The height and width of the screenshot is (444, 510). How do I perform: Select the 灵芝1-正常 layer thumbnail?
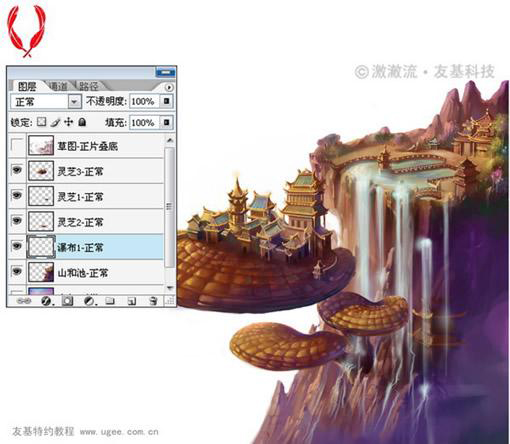41,196
